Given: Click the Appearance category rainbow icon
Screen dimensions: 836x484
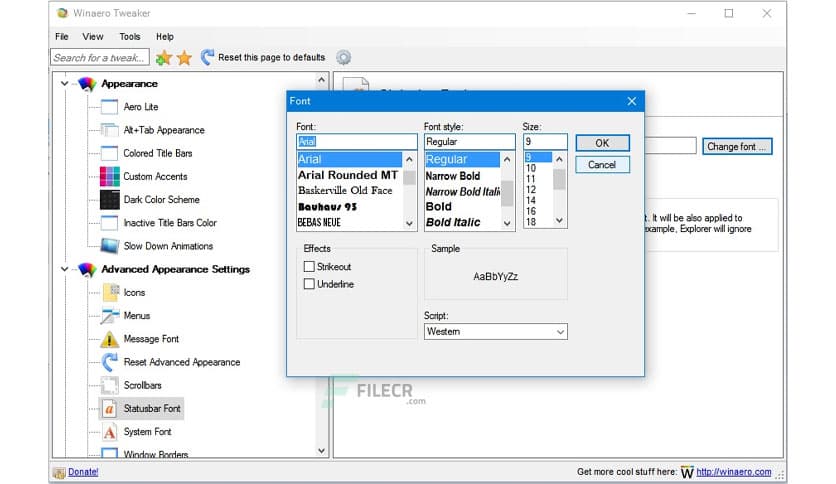Looking at the screenshot, I should [87, 84].
